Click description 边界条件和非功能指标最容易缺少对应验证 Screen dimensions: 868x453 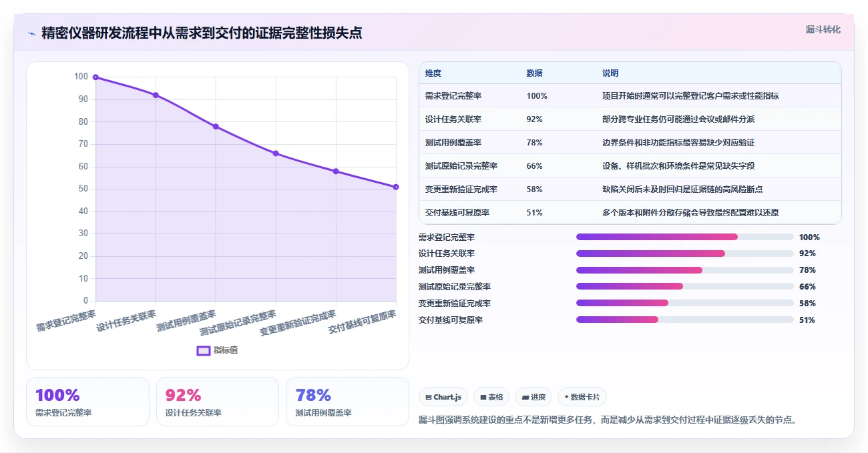point(678,143)
